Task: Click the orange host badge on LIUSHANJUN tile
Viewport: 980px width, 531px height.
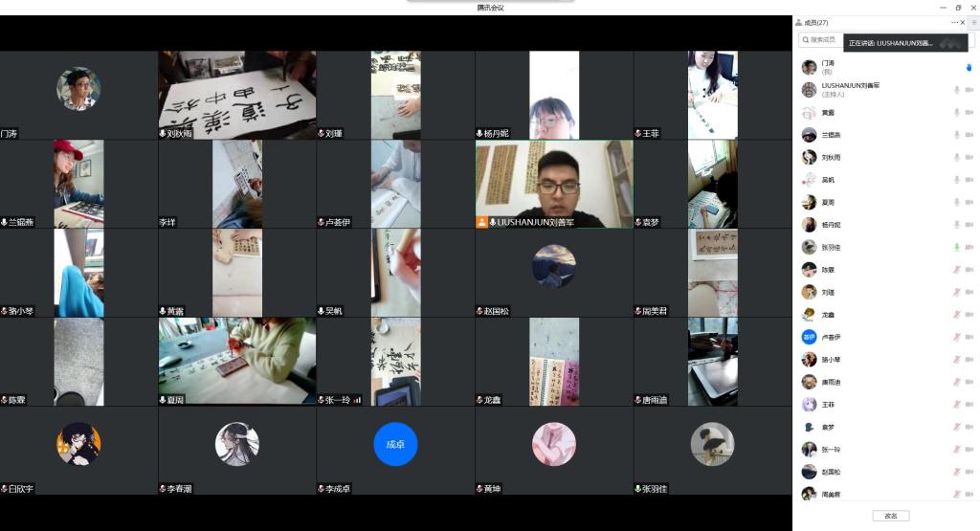Action: coord(482,222)
